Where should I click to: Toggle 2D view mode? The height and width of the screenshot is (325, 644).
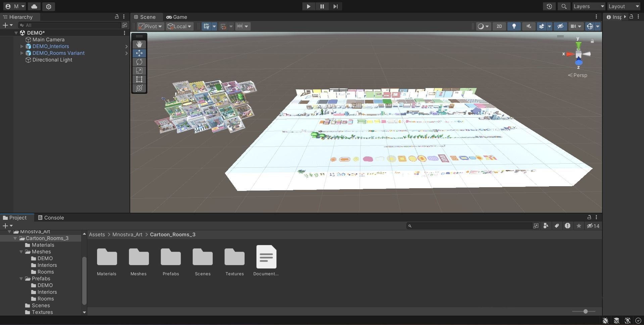[499, 26]
